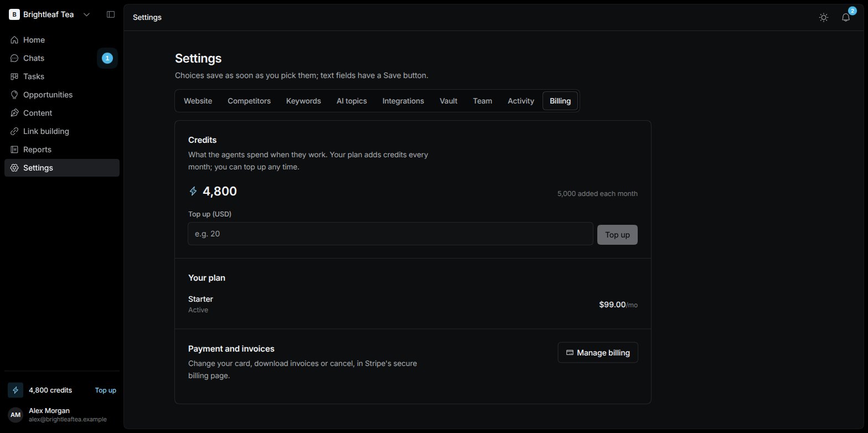Click the active Billing tab
Image resolution: width=868 pixels, height=433 pixels.
(x=560, y=101)
